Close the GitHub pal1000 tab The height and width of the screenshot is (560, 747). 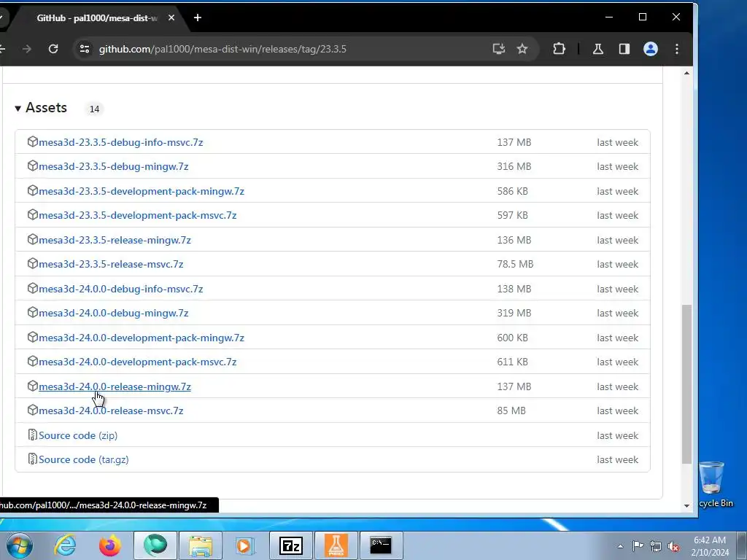click(171, 17)
